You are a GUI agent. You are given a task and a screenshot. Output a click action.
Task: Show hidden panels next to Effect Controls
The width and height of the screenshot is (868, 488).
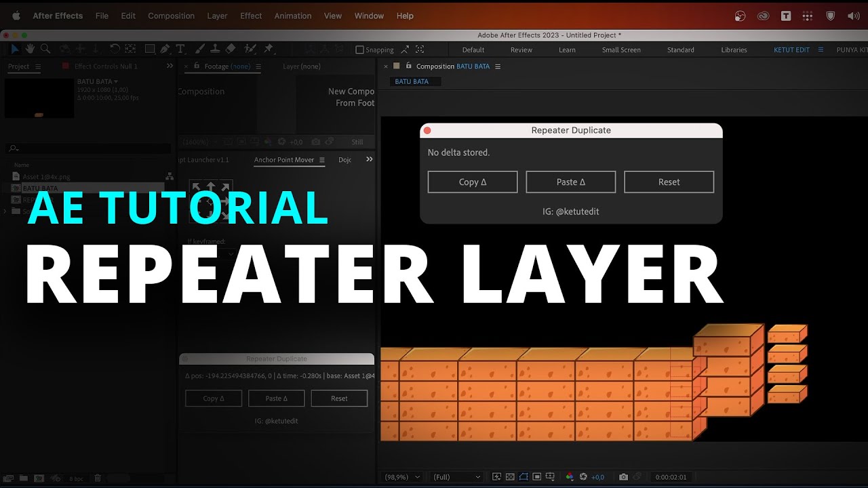pos(170,66)
